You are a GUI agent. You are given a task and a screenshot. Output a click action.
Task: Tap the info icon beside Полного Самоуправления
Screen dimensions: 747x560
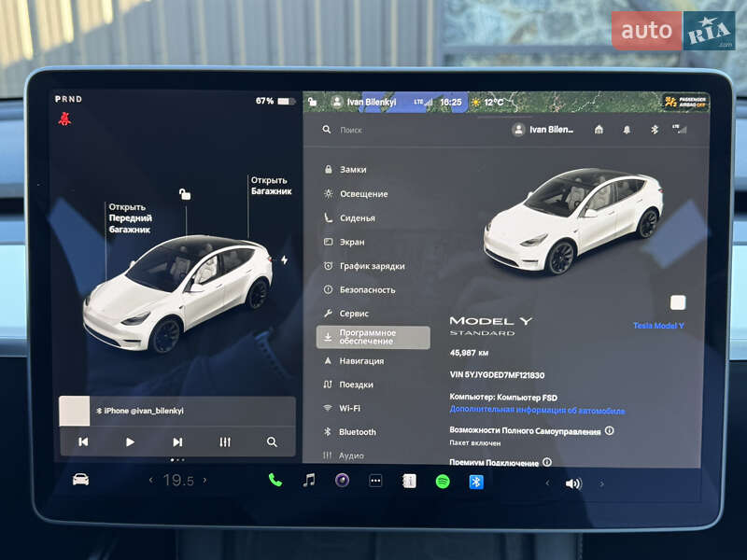click(x=609, y=430)
